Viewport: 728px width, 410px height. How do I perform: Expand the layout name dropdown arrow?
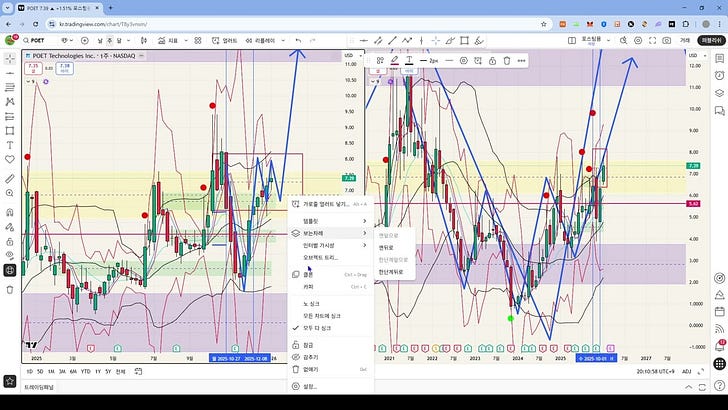pyautogui.click(x=609, y=41)
